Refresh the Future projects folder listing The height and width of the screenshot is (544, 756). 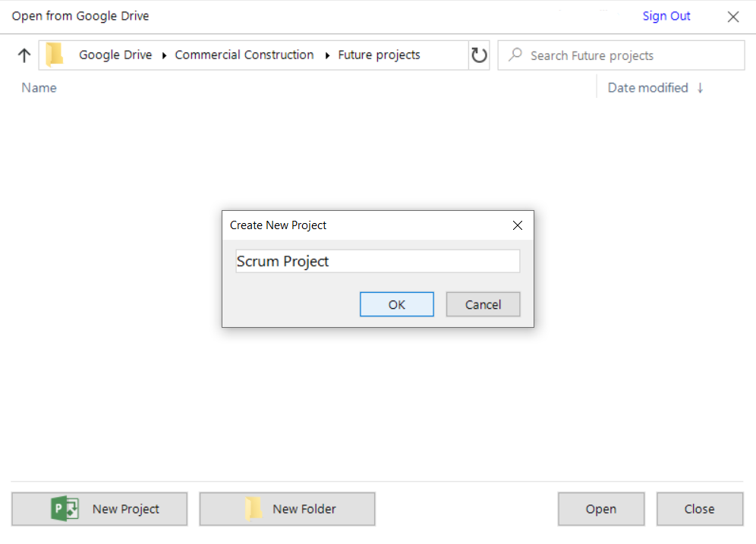click(479, 55)
